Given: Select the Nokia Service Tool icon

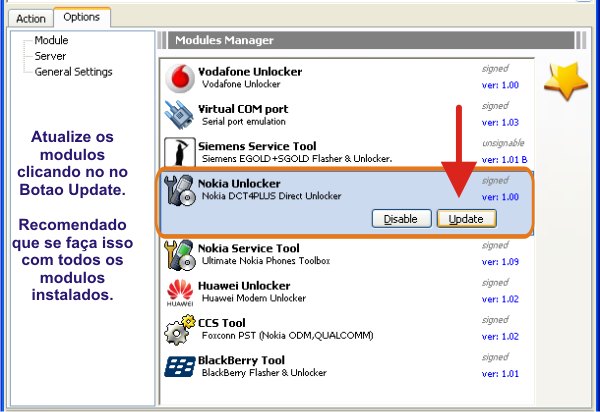Looking at the screenshot, I should click(x=180, y=254).
